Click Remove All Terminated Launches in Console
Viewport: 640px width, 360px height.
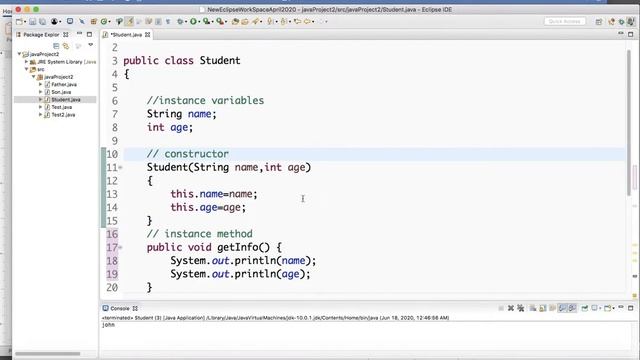521,308
